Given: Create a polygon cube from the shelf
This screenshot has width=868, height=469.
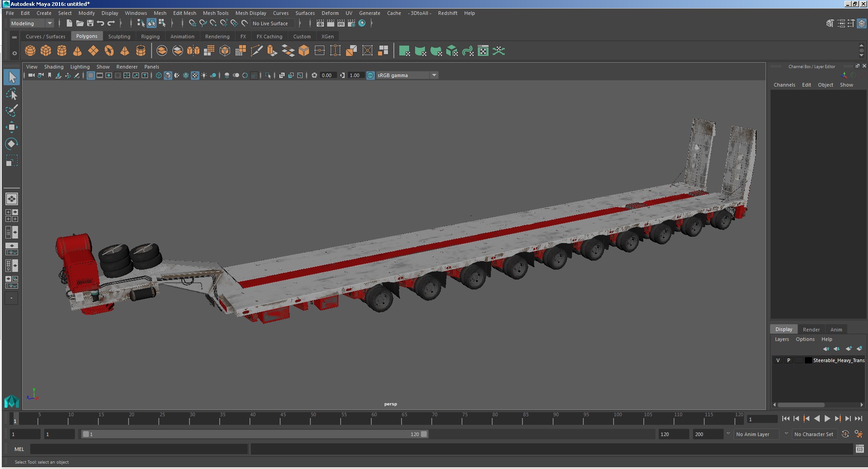Looking at the screenshot, I should (46, 51).
